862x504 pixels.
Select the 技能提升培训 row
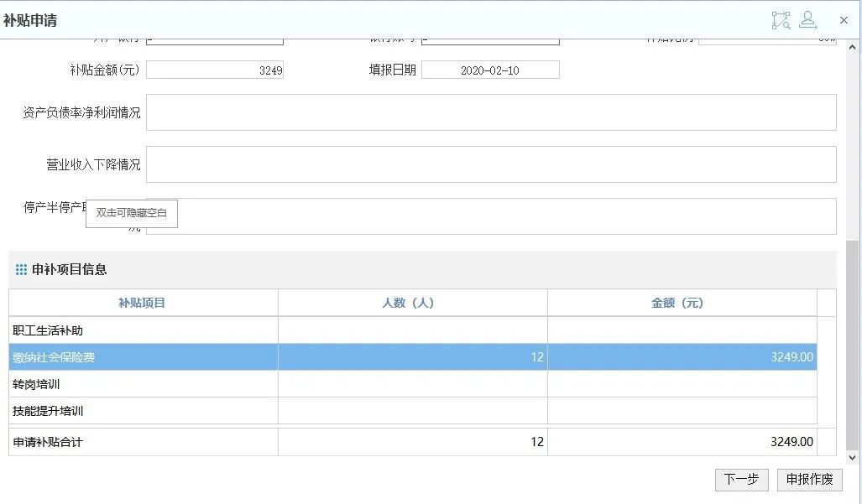point(143,411)
